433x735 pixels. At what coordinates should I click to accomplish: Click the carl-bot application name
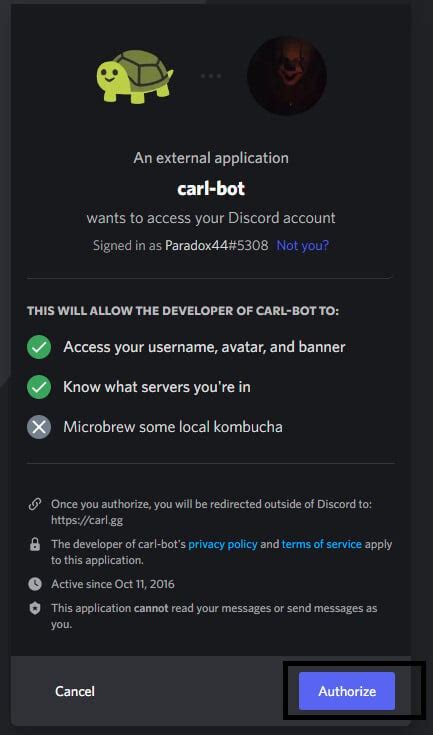(x=211, y=188)
